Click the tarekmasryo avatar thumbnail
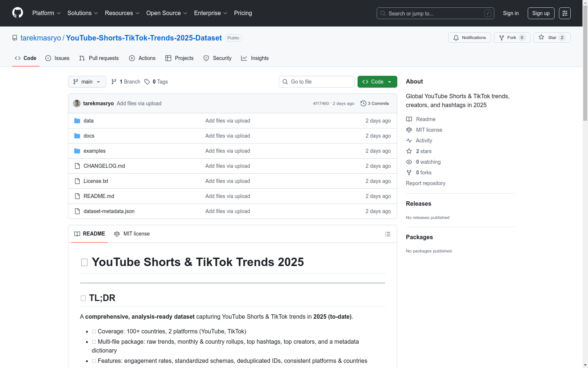The width and height of the screenshot is (588, 368). tap(77, 103)
